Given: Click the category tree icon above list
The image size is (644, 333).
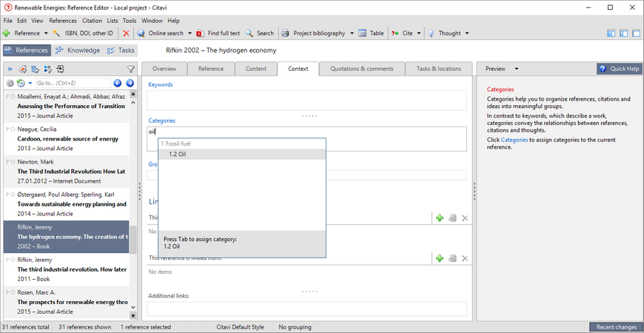Looking at the screenshot, I should pos(36,69).
